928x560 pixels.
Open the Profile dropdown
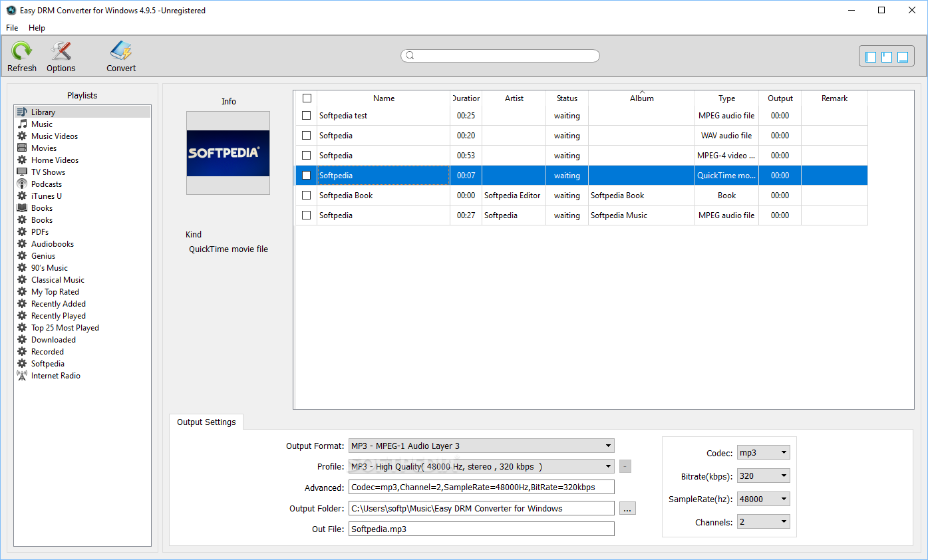[481, 466]
